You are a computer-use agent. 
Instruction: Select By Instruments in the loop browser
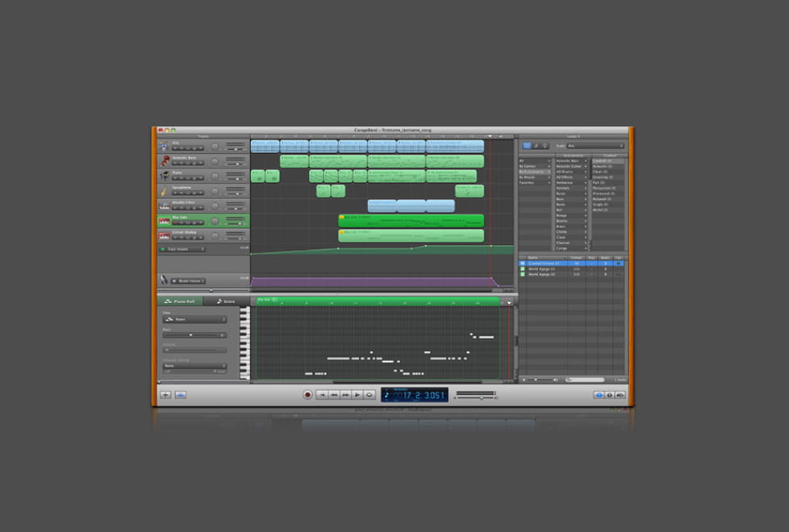[x=534, y=172]
